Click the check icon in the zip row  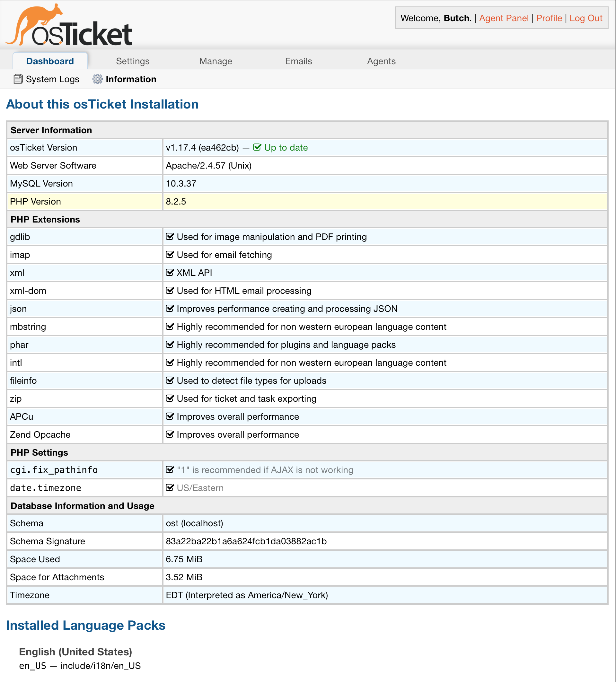point(170,398)
